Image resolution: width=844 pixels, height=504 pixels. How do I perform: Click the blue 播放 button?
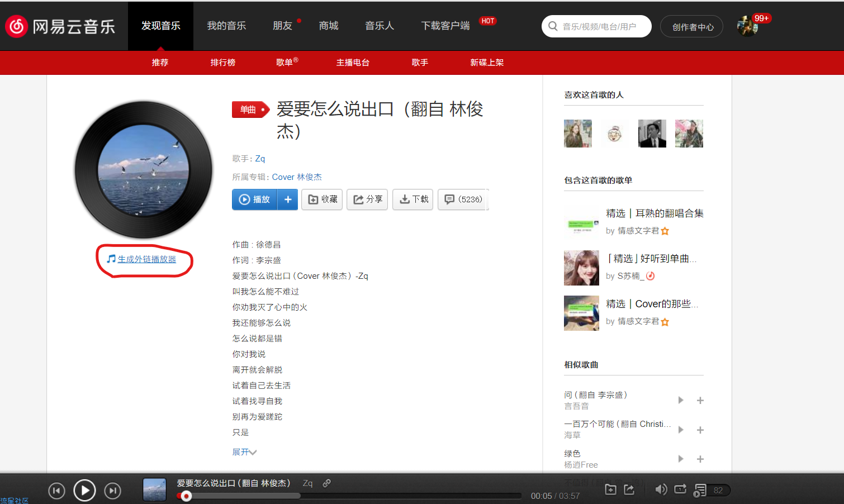click(x=254, y=199)
